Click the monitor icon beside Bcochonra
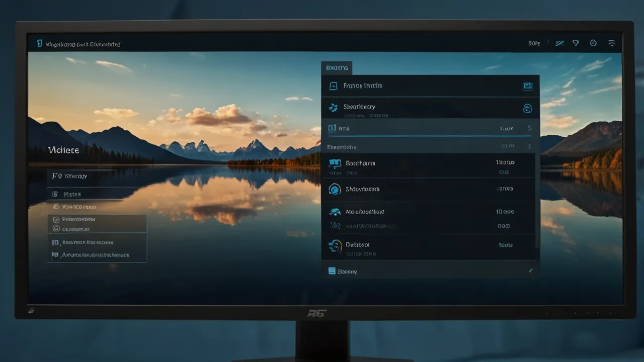Screen dimensions: 644x362 [x=335, y=163]
